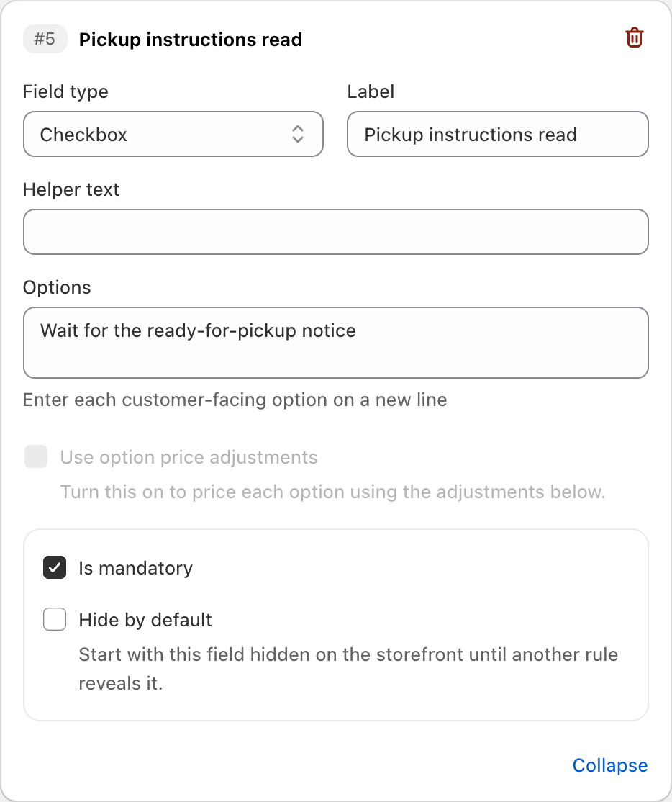Viewport: 672px width, 802px height.
Task: Click the 'Enter each customer-facing option' hint
Action: [x=235, y=400]
